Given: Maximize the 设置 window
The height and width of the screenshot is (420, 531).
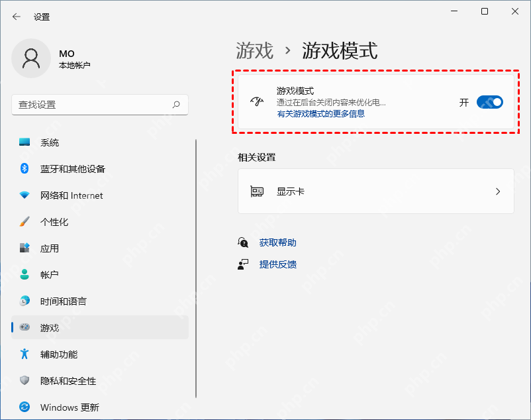Looking at the screenshot, I should point(485,11).
